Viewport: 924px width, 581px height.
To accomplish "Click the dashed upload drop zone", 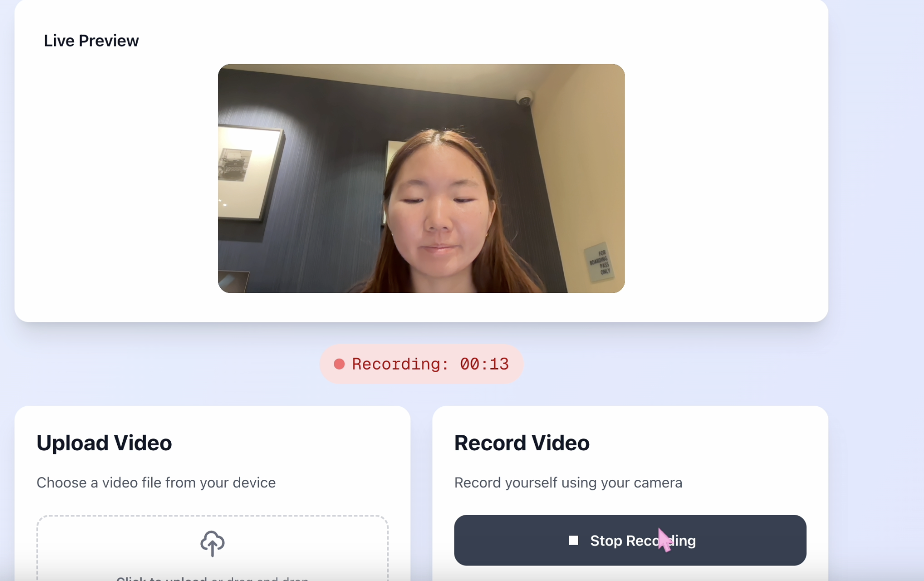I will [x=212, y=548].
